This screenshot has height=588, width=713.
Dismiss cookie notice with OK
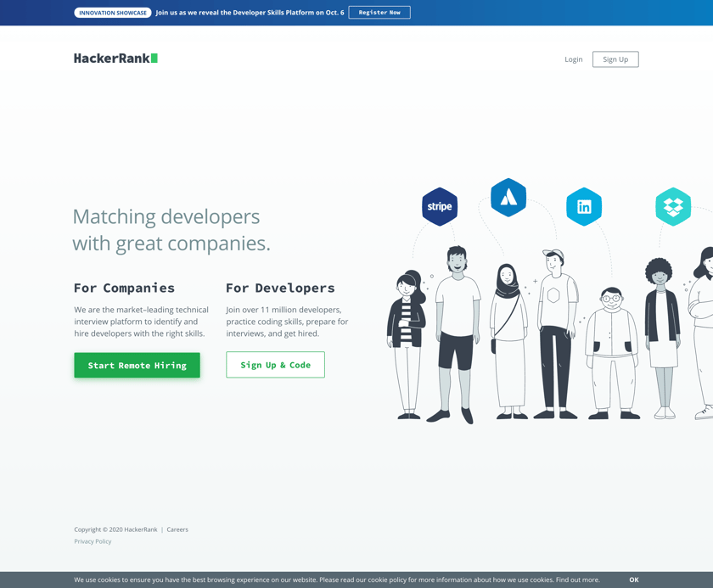(x=634, y=580)
